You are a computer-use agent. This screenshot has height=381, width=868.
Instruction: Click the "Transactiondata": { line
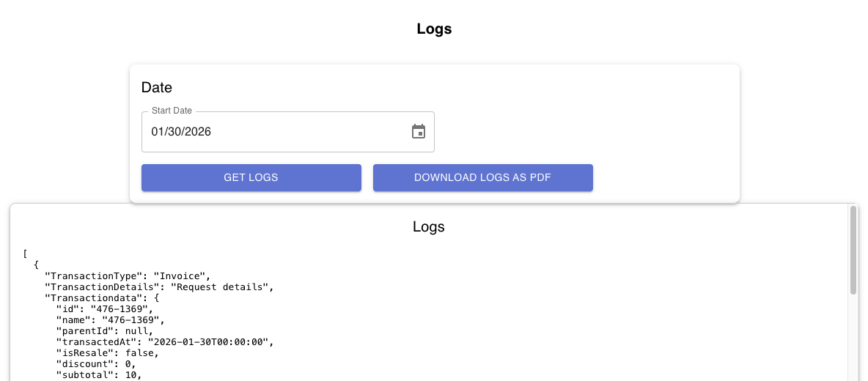tap(103, 298)
